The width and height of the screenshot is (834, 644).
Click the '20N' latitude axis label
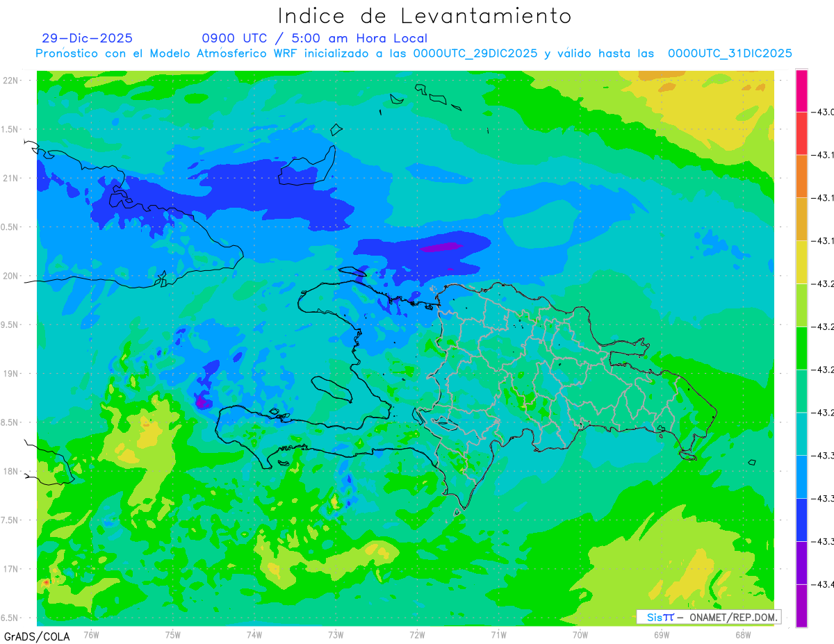pyautogui.click(x=12, y=276)
